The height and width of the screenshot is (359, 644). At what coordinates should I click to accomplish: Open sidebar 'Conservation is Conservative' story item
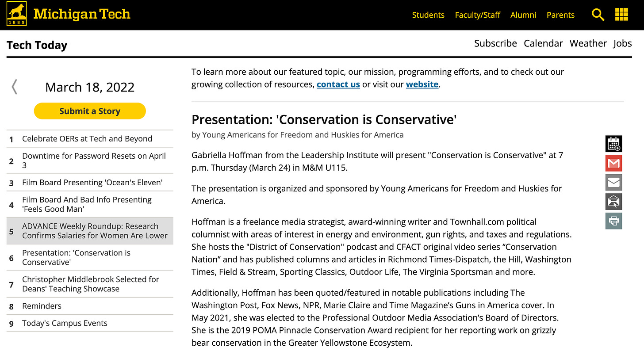[x=90, y=257]
